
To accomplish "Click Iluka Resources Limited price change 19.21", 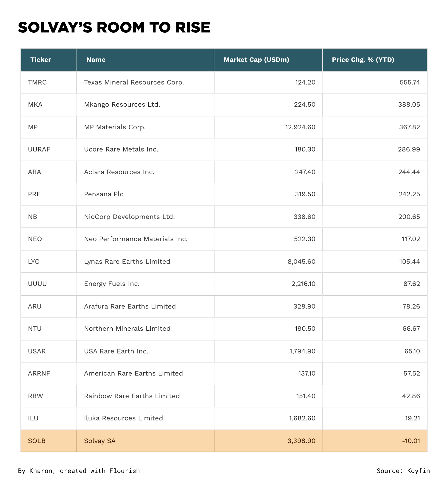I will point(412,418).
